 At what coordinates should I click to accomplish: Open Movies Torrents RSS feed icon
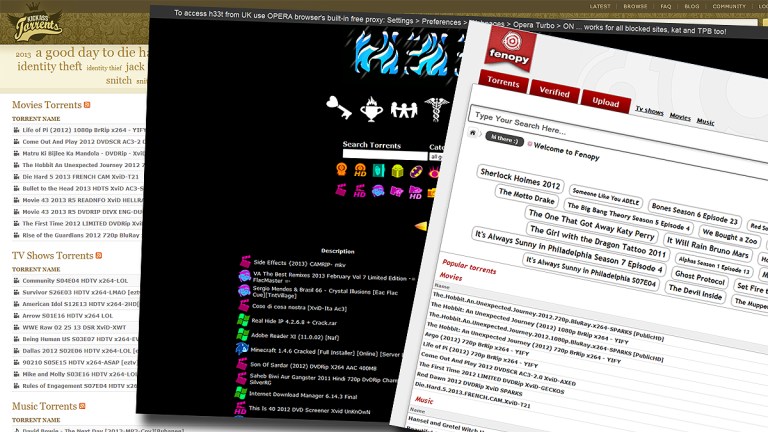[x=87, y=105]
